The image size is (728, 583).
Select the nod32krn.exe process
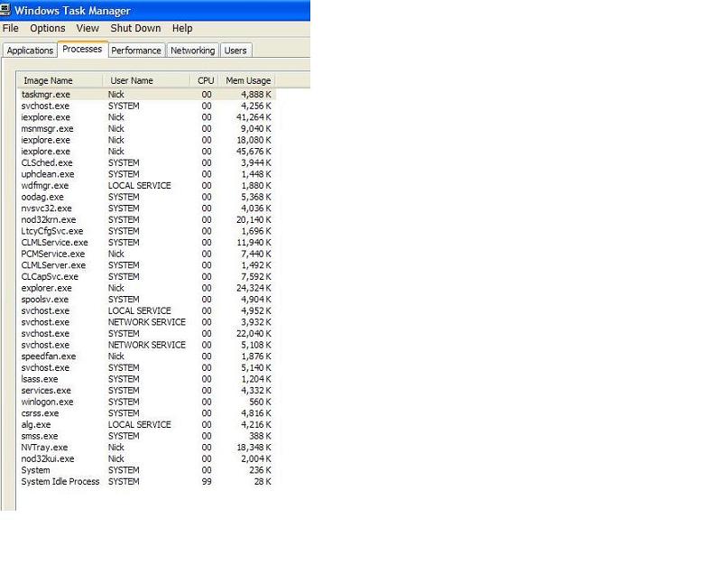pyautogui.click(x=147, y=219)
